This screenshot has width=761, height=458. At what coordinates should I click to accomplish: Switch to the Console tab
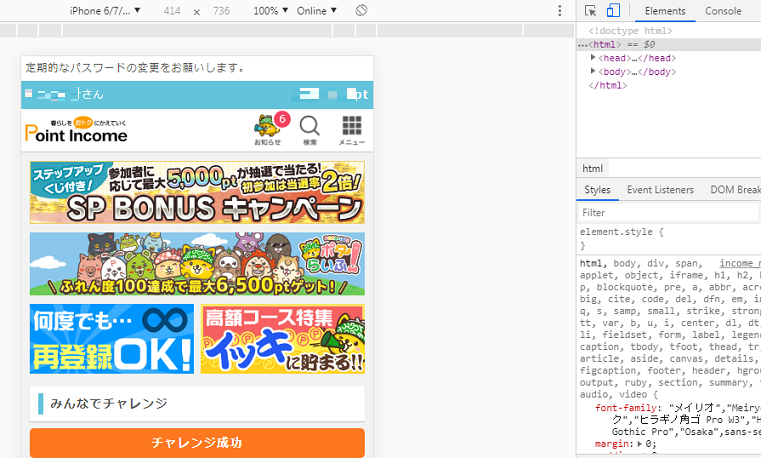pos(723,11)
